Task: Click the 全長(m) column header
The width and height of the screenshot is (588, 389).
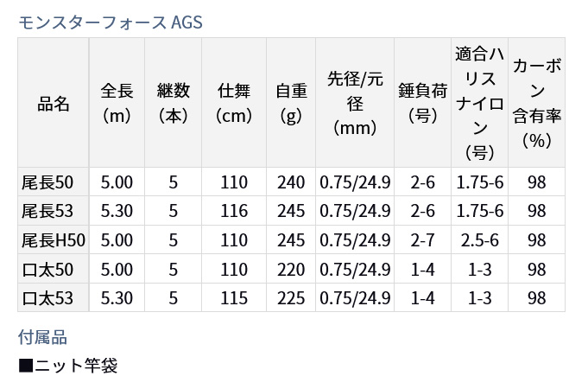Action: coord(117,103)
